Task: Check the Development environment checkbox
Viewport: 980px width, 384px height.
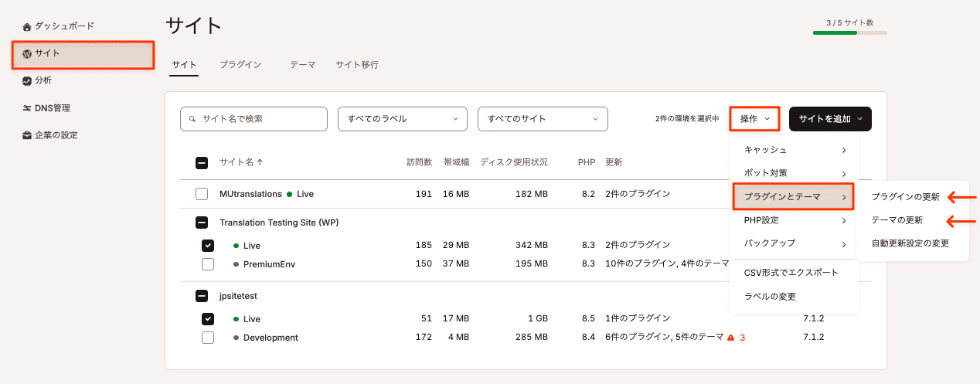Action: pos(208,338)
